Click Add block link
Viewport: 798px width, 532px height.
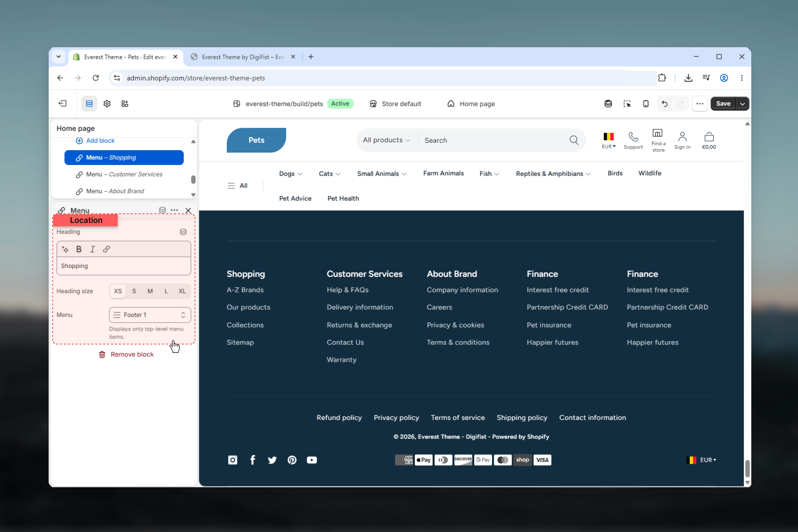95,140
